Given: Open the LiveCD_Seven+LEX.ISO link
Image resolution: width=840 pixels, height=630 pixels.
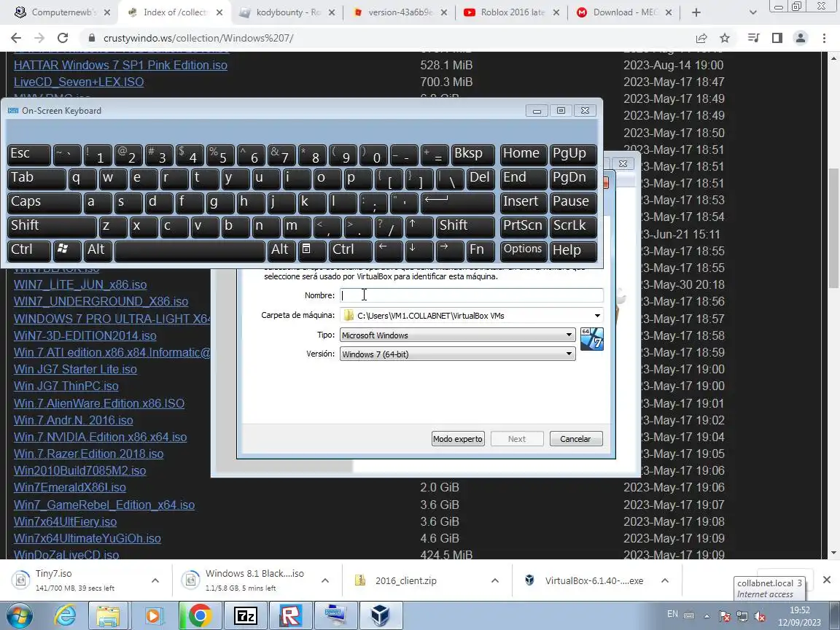Looking at the screenshot, I should (79, 82).
